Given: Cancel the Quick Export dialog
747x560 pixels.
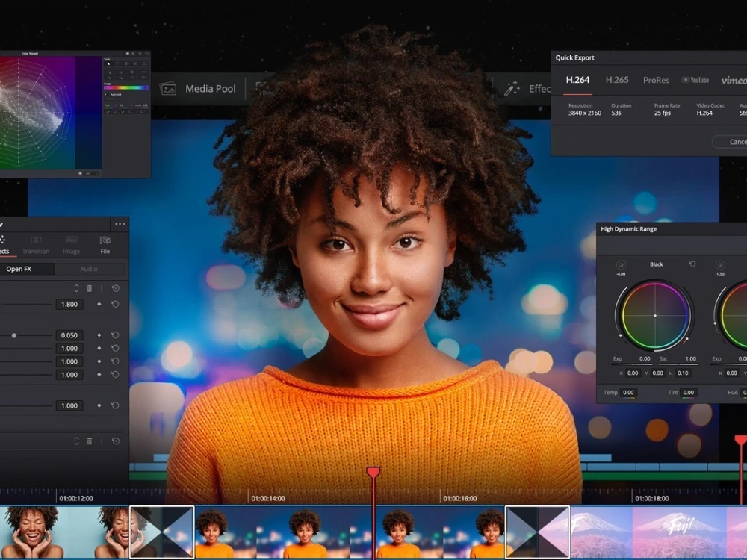Looking at the screenshot, I should pos(730,142).
